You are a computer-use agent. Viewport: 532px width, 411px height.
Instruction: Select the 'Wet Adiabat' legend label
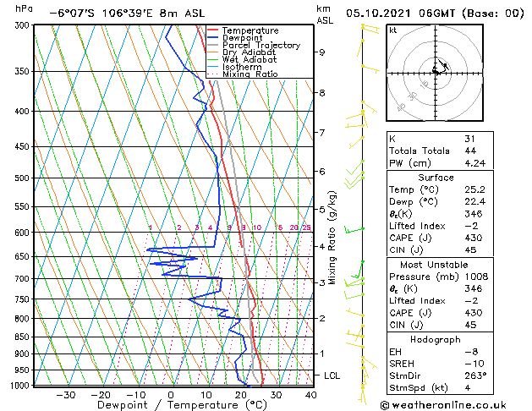250,59
